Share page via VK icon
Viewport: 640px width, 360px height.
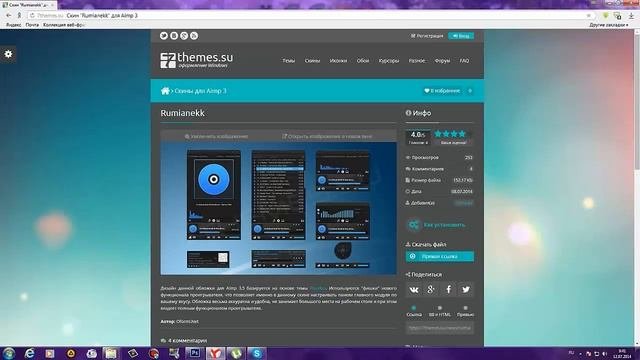point(413,290)
